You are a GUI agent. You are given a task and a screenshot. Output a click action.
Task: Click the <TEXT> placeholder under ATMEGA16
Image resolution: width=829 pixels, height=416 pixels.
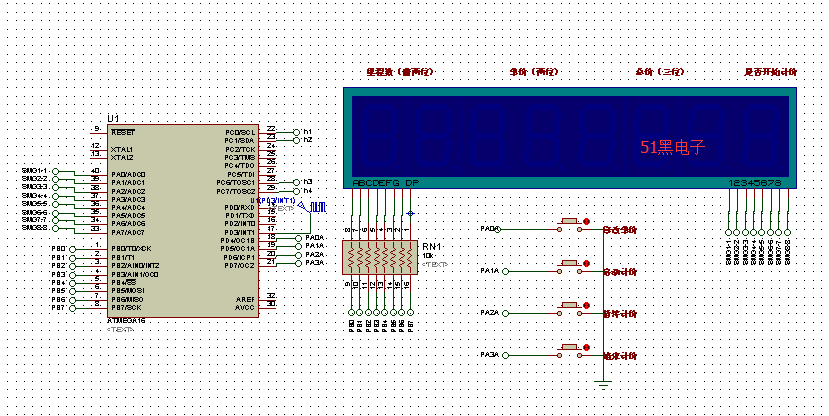pos(121,329)
